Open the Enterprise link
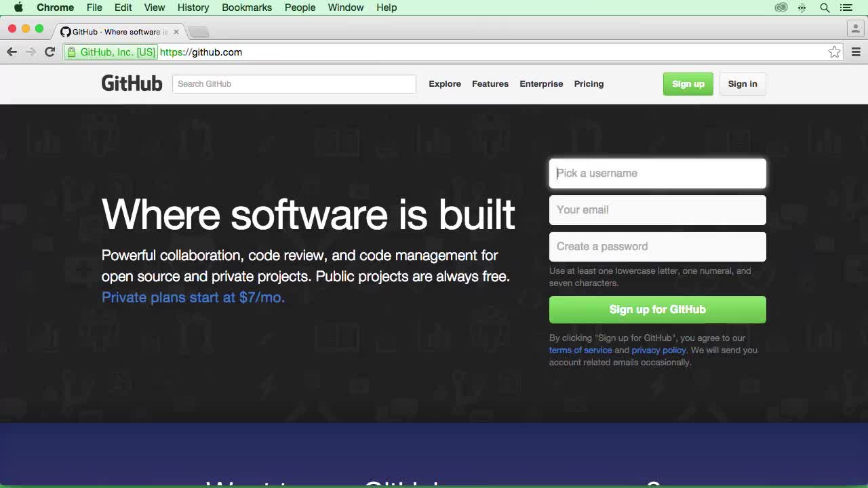Image resolution: width=868 pixels, height=488 pixels. pos(541,84)
